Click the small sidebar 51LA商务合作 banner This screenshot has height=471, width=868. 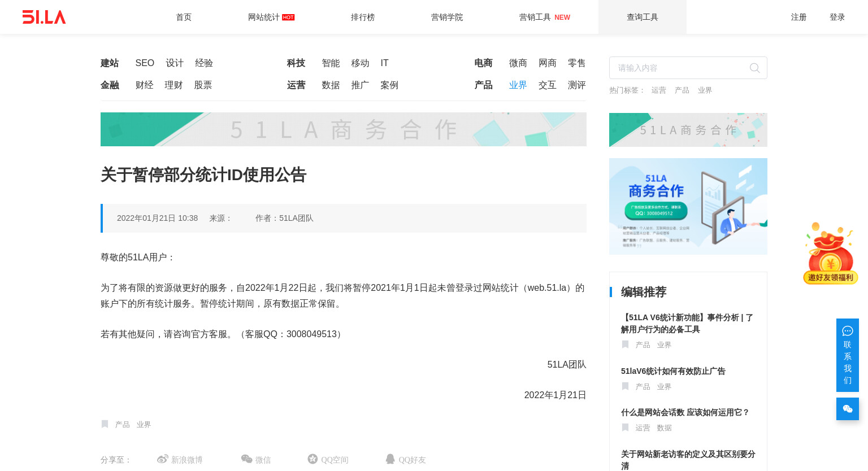688,130
